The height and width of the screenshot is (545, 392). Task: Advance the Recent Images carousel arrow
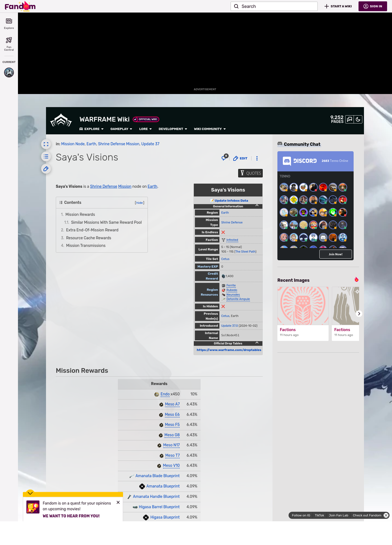click(359, 314)
